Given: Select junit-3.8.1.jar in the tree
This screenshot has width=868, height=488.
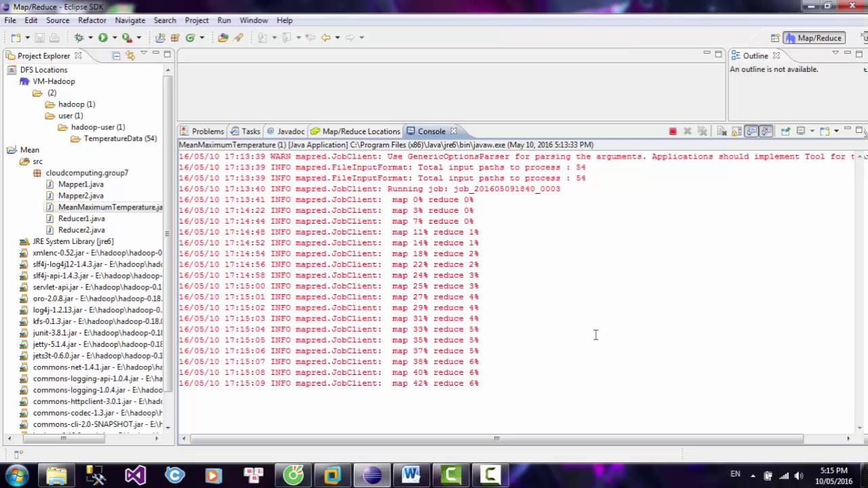Looking at the screenshot, I should point(98,333).
